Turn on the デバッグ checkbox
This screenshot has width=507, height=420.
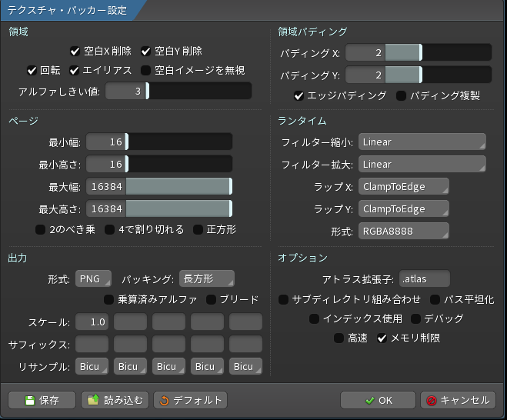415,318
